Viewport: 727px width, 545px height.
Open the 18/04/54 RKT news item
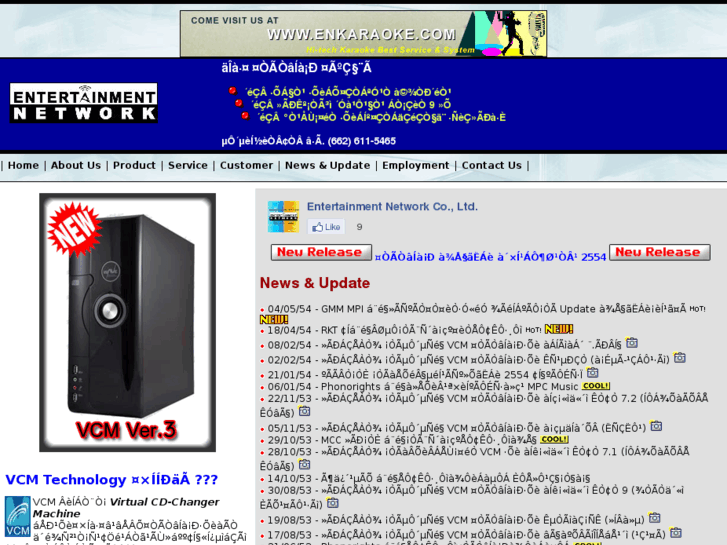tap(395, 330)
